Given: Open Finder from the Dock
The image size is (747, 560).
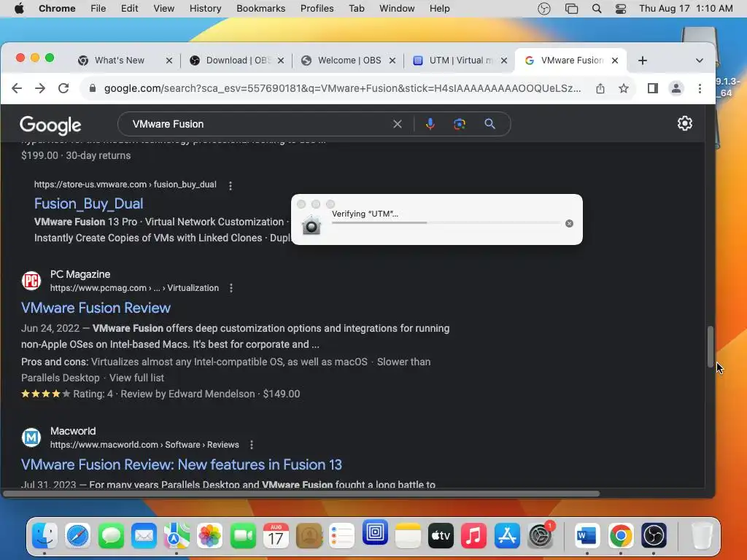Looking at the screenshot, I should point(44,536).
